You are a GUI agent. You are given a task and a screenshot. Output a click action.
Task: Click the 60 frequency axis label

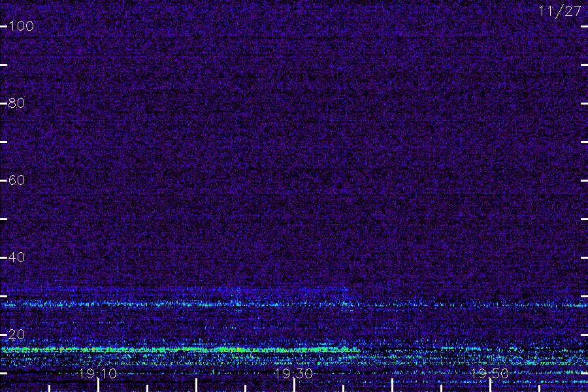tap(16, 180)
